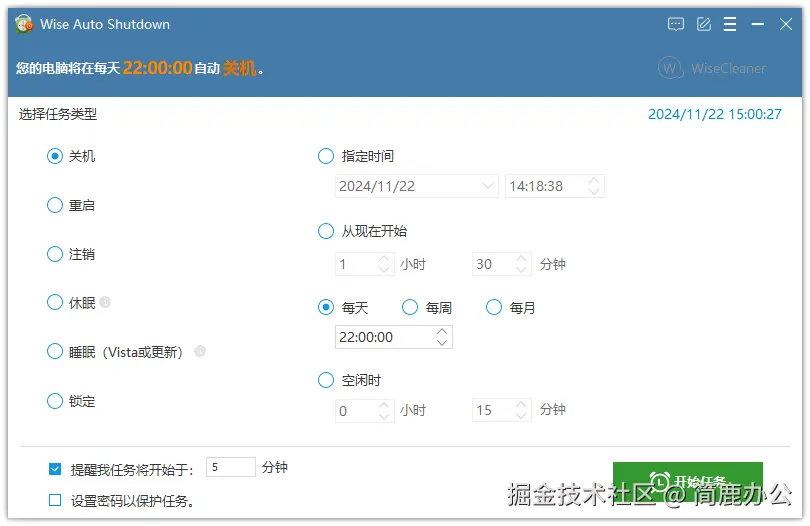Choose the 每周 radio option
Image resolution: width=810 pixels, height=526 pixels.
point(410,307)
